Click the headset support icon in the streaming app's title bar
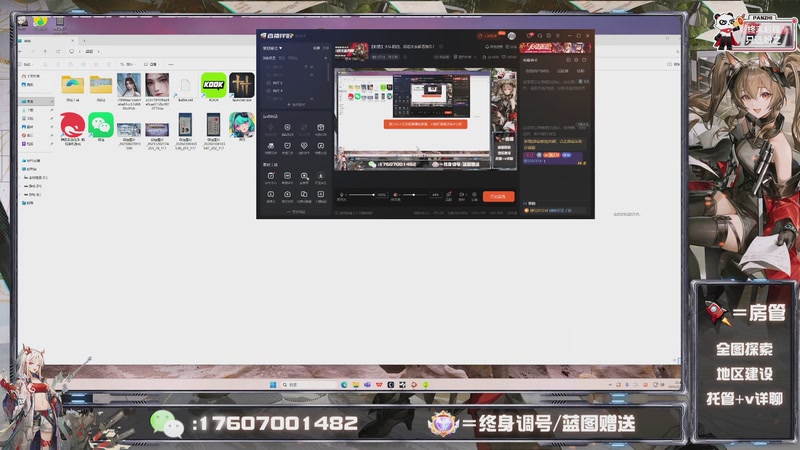The width and height of the screenshot is (800, 450). pyautogui.click(x=539, y=36)
